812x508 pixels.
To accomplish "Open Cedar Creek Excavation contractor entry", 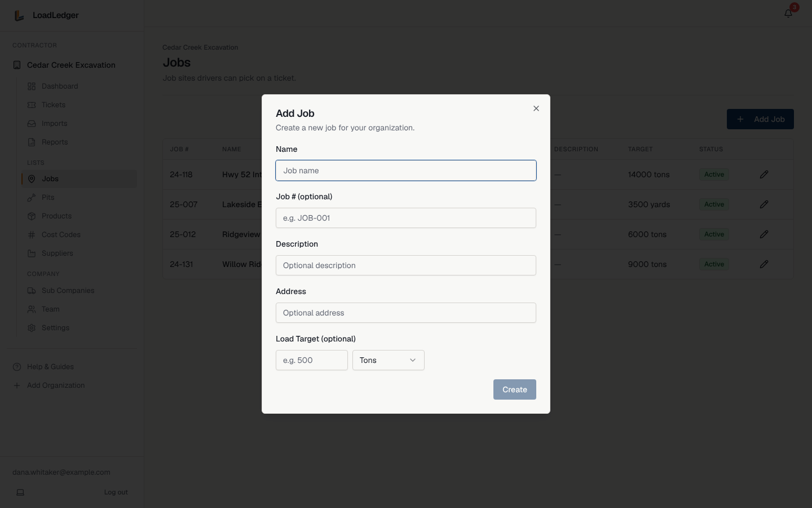I will [71, 65].
